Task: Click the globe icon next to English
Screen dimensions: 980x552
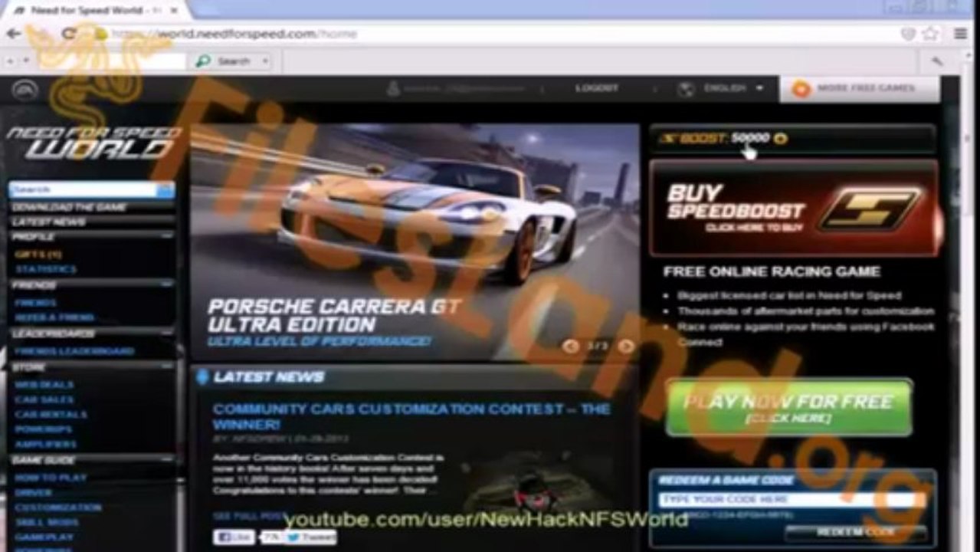Action: tap(686, 89)
